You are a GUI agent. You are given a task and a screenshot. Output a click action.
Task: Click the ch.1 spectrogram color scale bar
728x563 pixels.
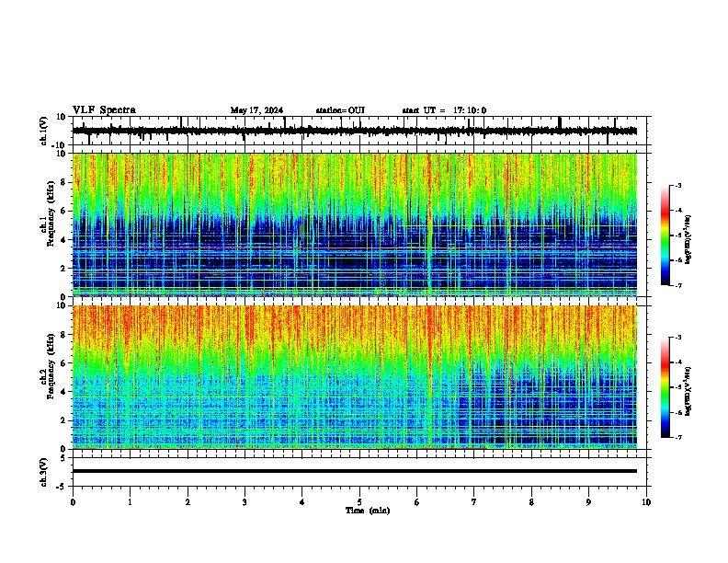[x=665, y=236]
